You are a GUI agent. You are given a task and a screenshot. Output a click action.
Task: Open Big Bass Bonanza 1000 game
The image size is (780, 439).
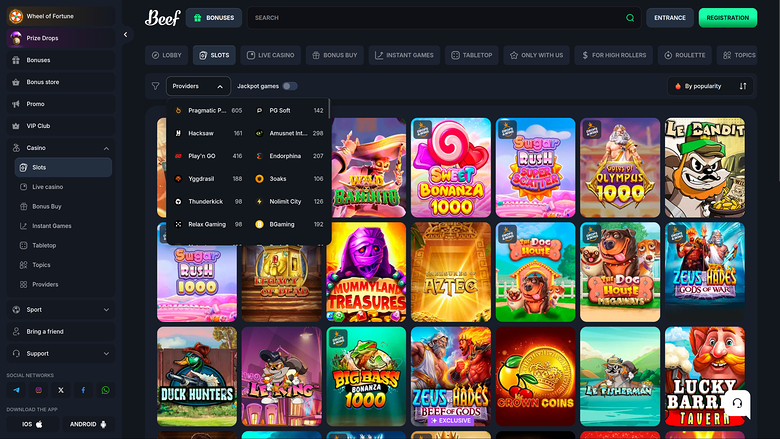366,376
